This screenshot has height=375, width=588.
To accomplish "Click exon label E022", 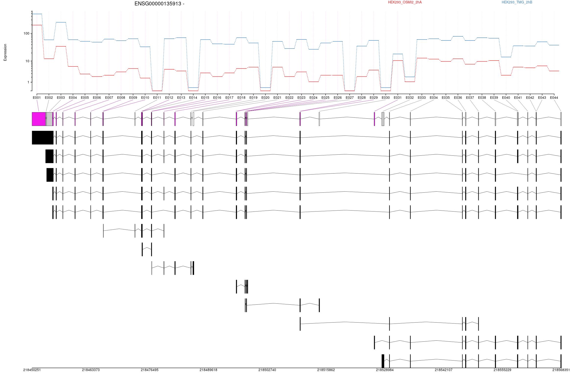I will tap(289, 98).
